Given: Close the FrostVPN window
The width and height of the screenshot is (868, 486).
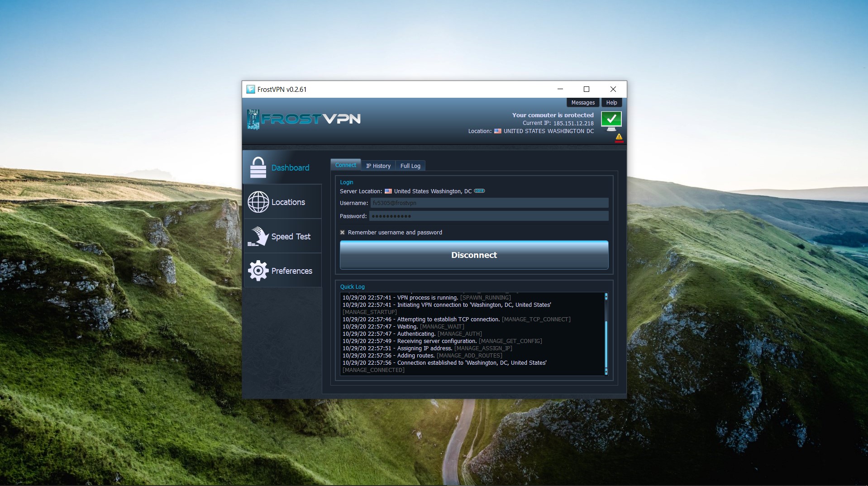Looking at the screenshot, I should [x=613, y=89].
